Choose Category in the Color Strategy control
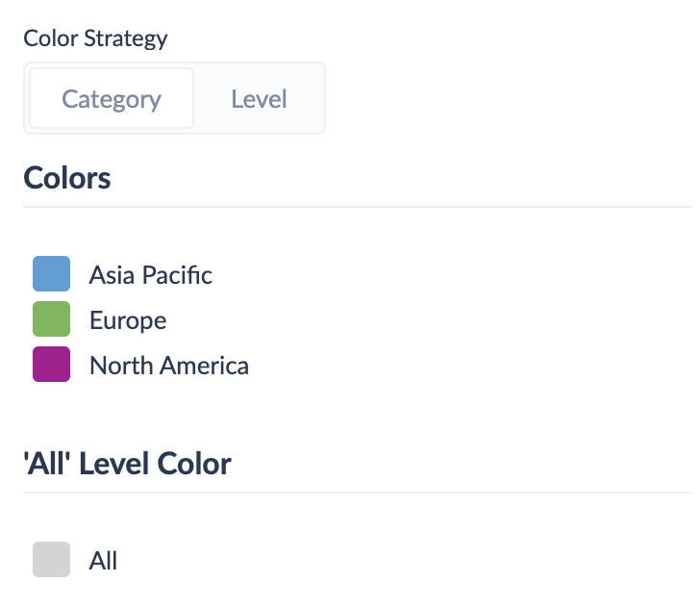Screen dimensions: 700x608 (x=112, y=99)
